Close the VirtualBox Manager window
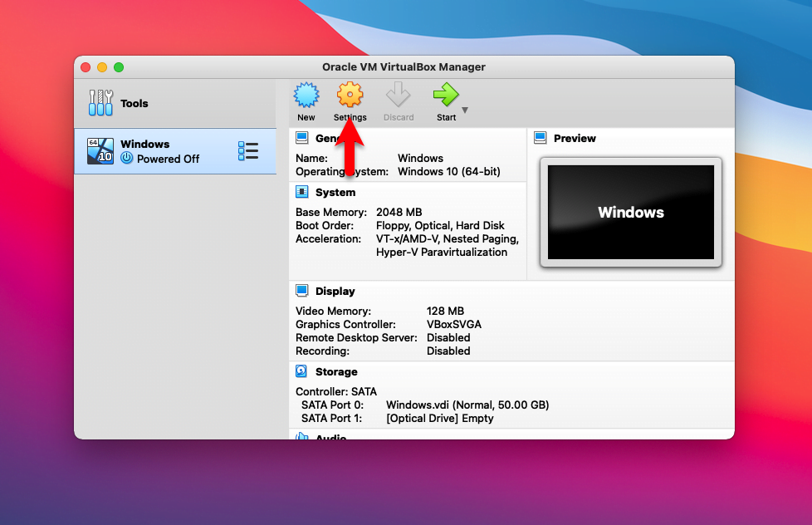Viewport: 812px width, 525px height. (x=86, y=67)
